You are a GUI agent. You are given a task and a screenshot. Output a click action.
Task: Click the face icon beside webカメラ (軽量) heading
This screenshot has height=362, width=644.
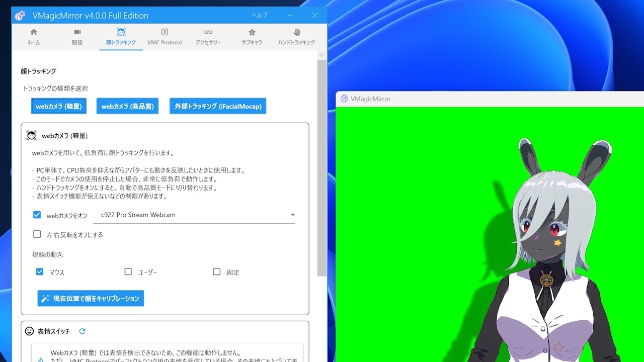tap(31, 135)
